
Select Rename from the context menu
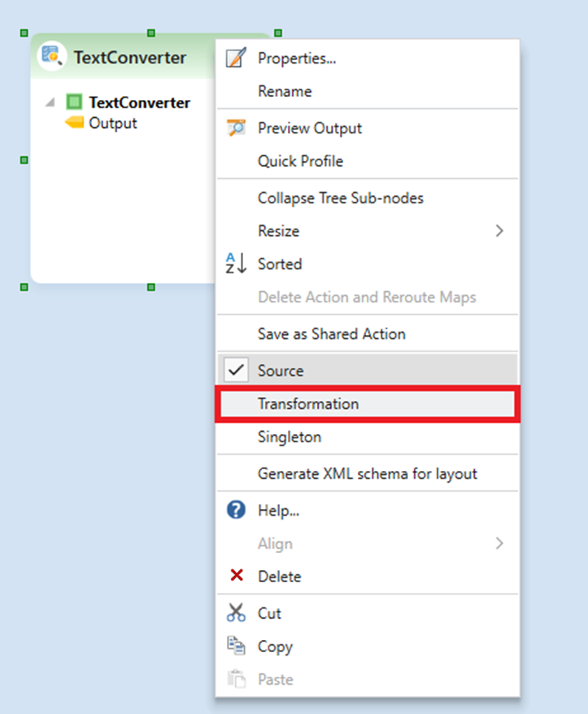(285, 91)
